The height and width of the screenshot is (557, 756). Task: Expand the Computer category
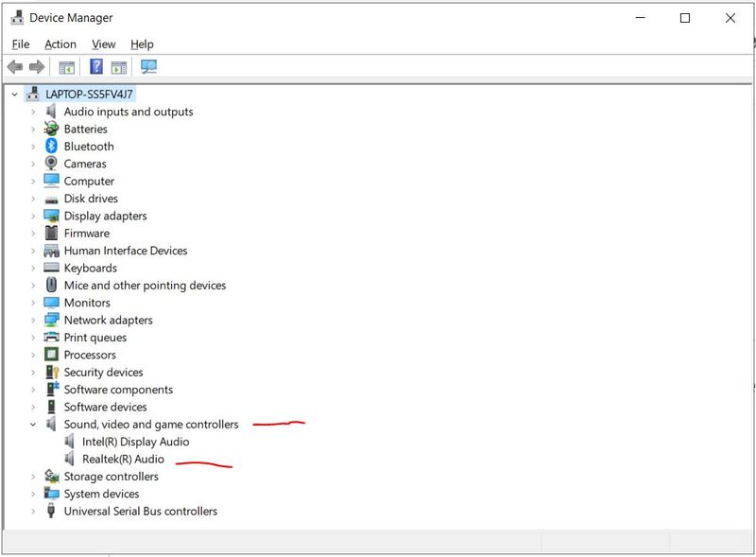[33, 181]
